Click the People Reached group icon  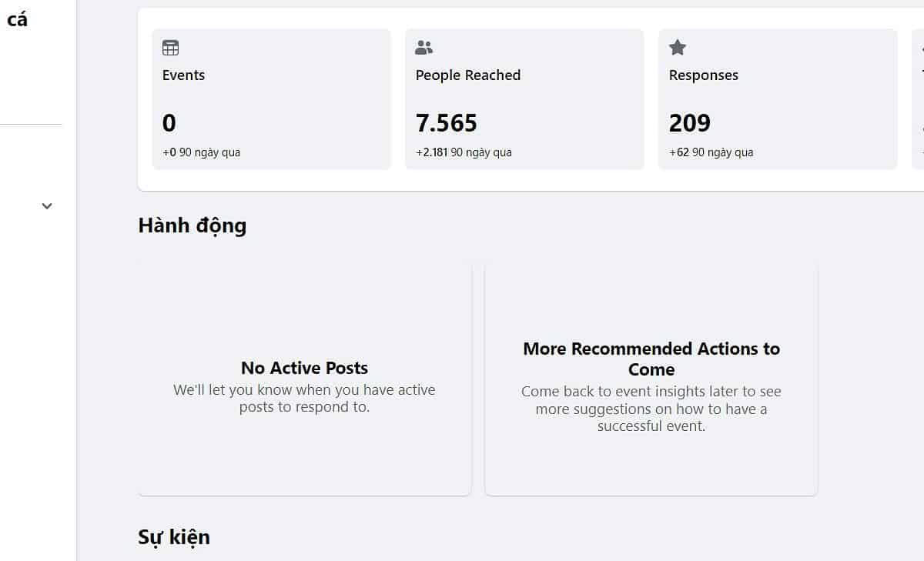[423, 48]
